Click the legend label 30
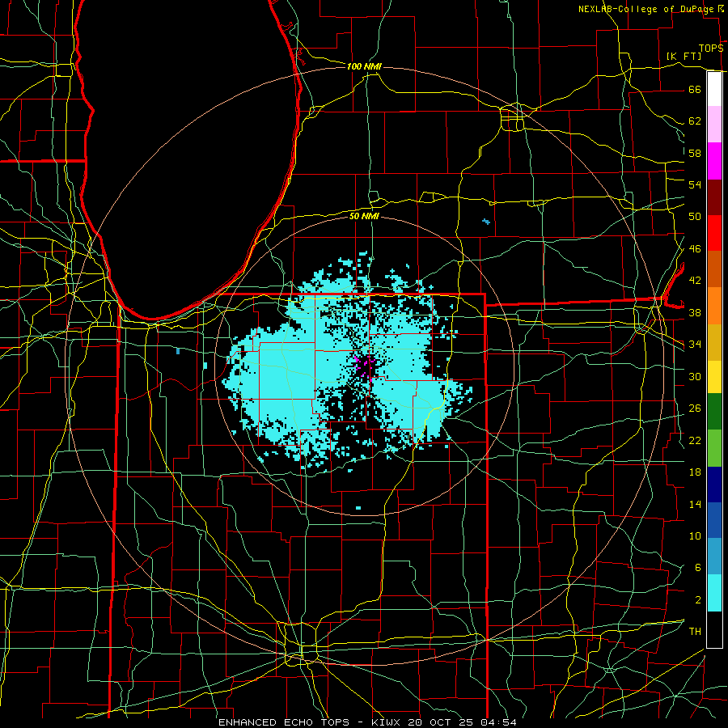The width and height of the screenshot is (728, 728). pos(695,376)
